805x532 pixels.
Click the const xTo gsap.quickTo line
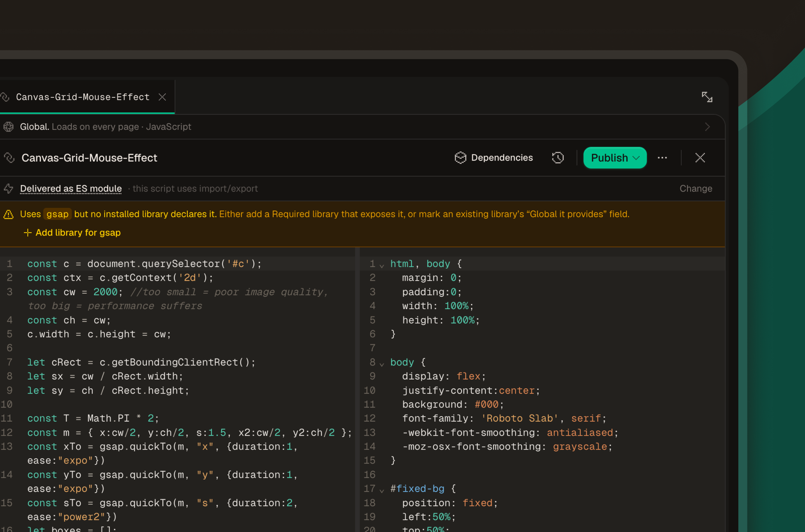(163, 454)
